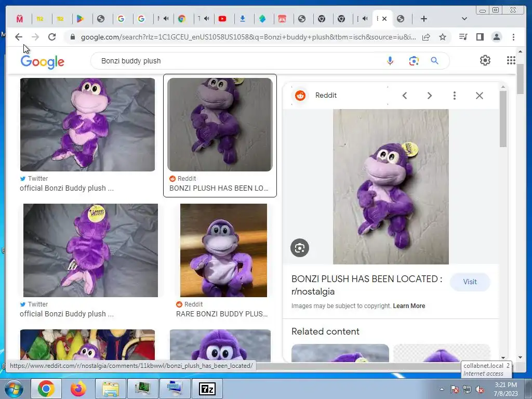
Task: Open the Chrome profile avatar menu
Action: 496,37
